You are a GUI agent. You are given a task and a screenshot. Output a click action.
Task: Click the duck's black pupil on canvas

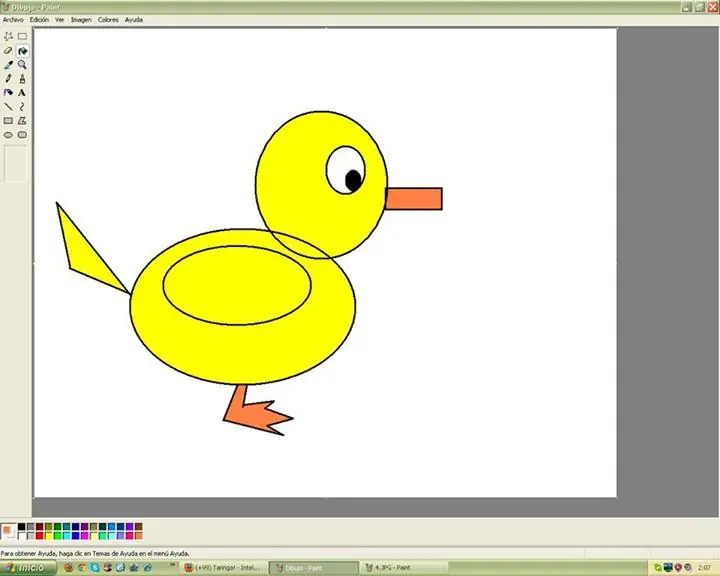pyautogui.click(x=353, y=181)
